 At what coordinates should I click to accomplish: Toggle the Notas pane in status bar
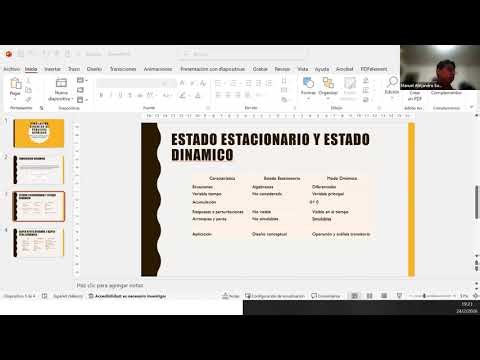[231, 296]
